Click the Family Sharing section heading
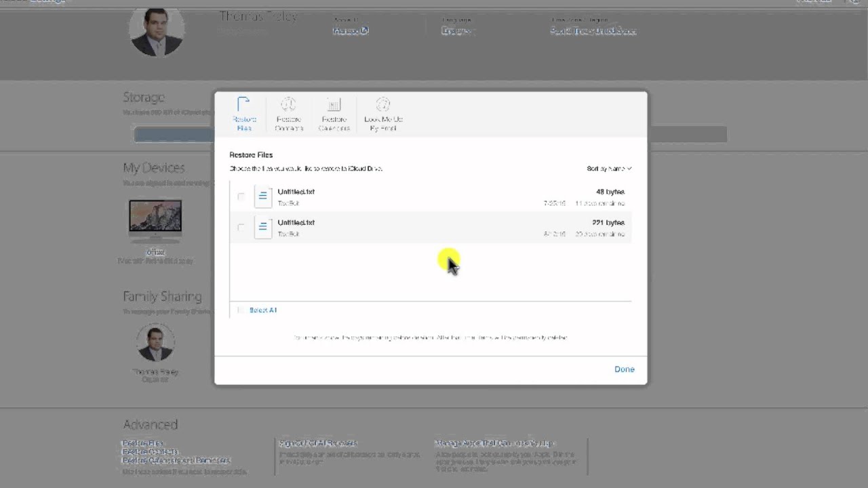This screenshot has height=488, width=868. coord(162,297)
